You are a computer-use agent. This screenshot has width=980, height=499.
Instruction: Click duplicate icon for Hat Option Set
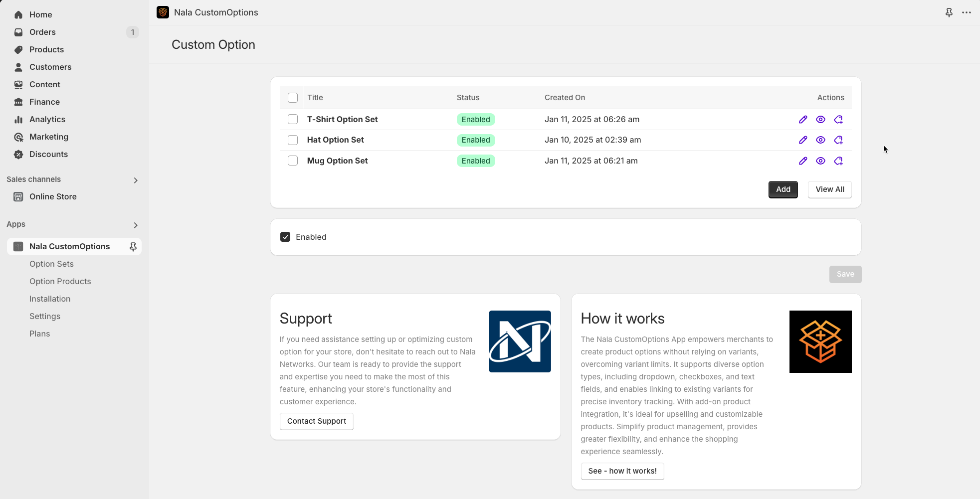838,140
